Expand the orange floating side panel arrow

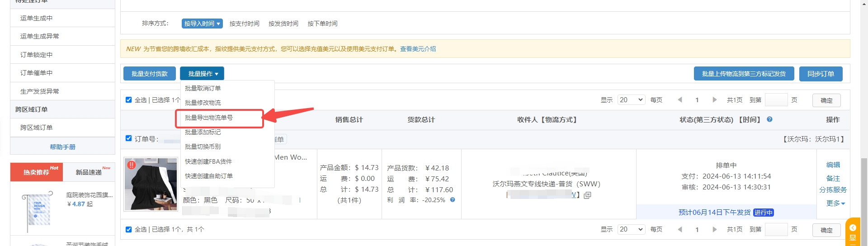tap(853, 227)
